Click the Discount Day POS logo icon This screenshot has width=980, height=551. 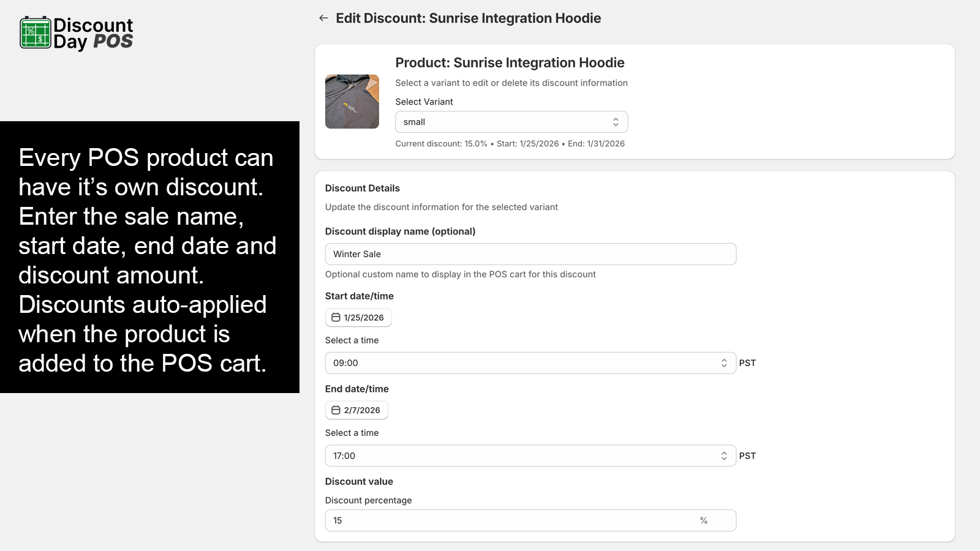pyautogui.click(x=34, y=32)
